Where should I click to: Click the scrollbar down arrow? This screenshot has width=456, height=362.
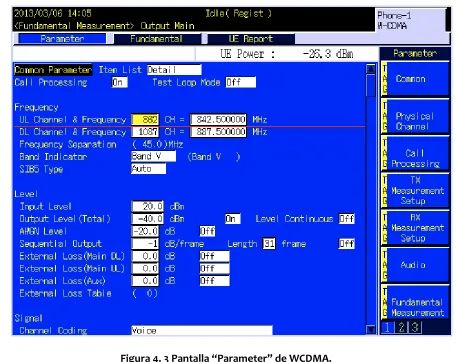coord(371,330)
